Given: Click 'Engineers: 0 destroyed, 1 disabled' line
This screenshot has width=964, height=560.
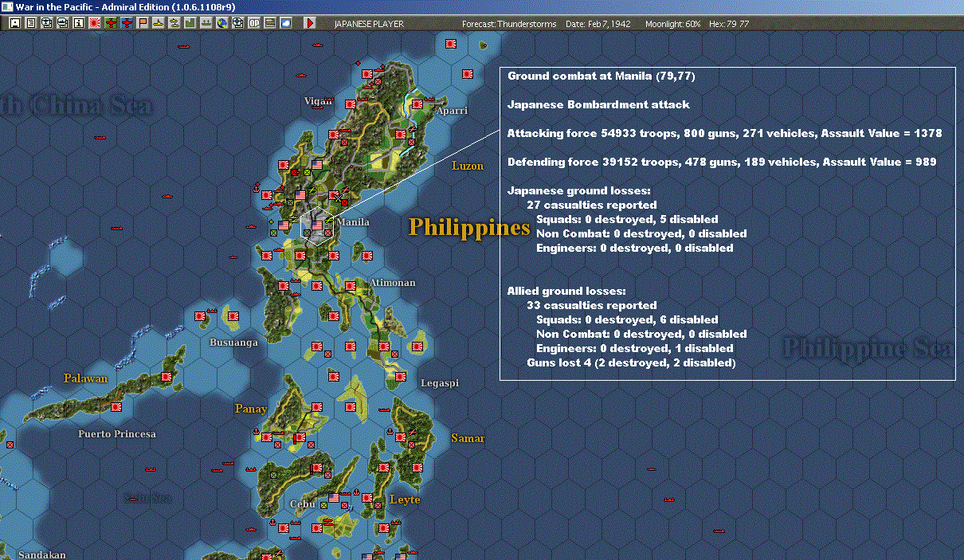Looking at the screenshot, I should (635, 348).
